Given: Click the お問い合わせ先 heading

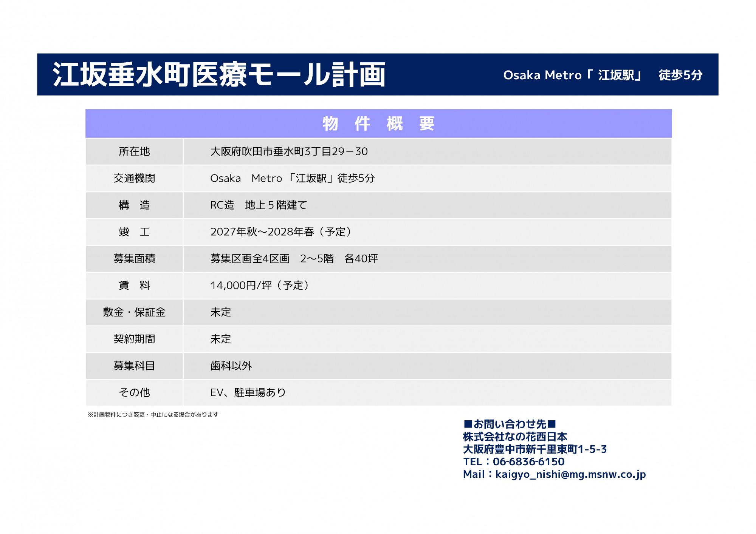Looking at the screenshot, I should click(x=509, y=424).
